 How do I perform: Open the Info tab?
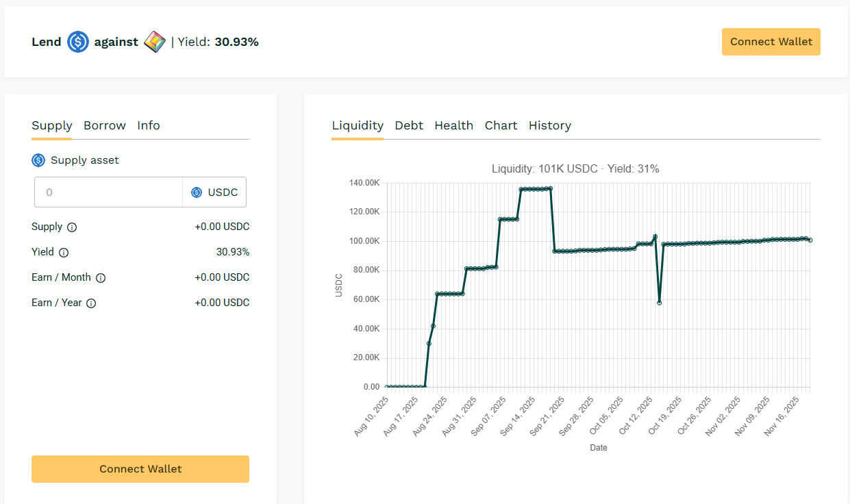pyautogui.click(x=149, y=125)
